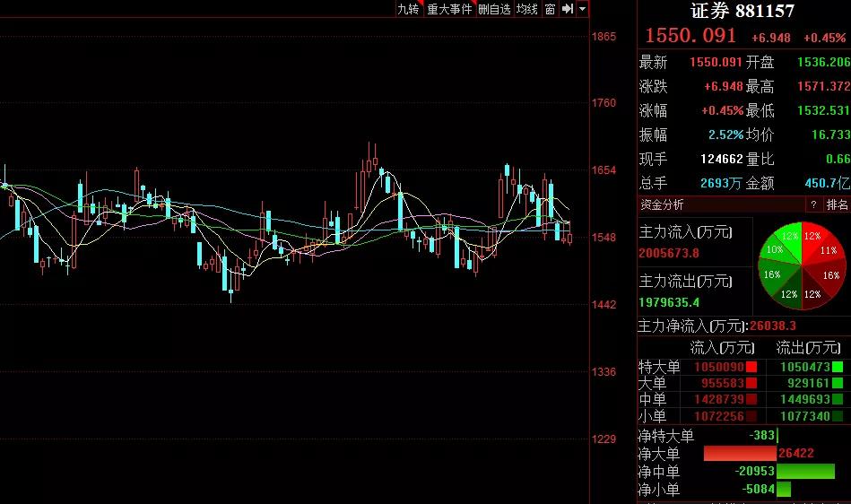The width and height of the screenshot is (851, 504).
Task: Click the 1442 price axis label
Action: click(604, 304)
